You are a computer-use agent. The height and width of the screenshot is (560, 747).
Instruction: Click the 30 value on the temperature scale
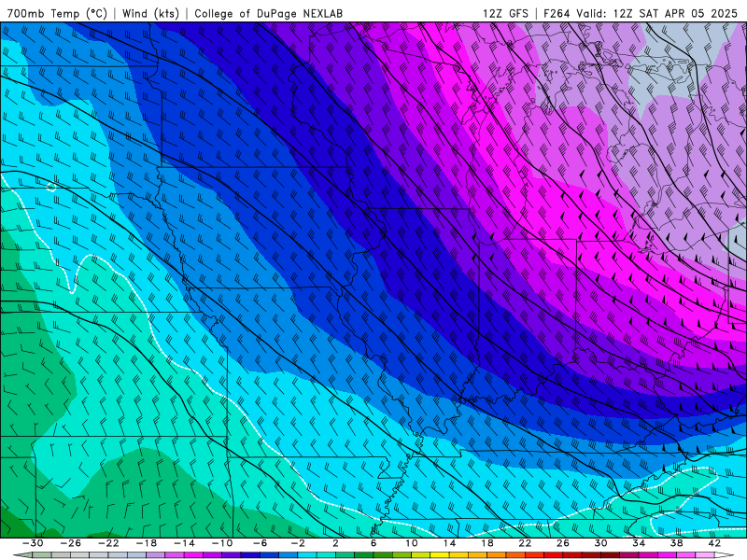600,543
